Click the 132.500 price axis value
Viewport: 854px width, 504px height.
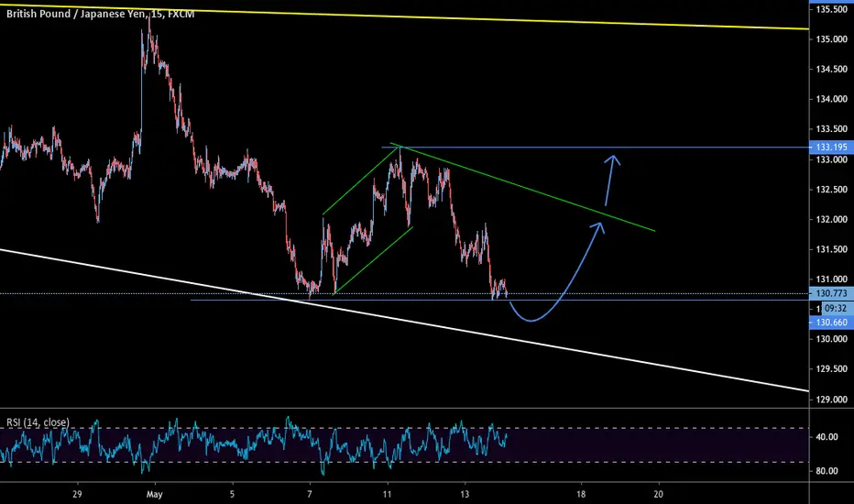pyautogui.click(x=832, y=190)
